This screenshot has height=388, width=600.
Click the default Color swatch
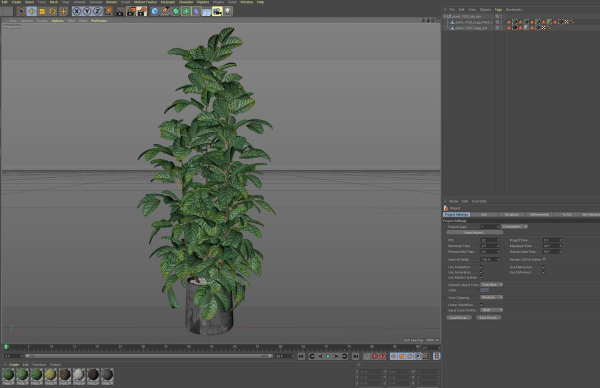pos(484,290)
